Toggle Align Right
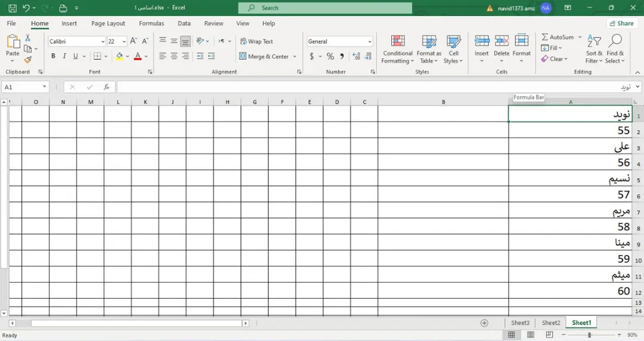This screenshot has height=341, width=644. tap(185, 56)
